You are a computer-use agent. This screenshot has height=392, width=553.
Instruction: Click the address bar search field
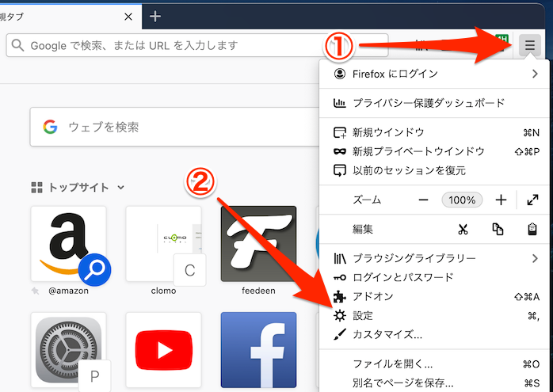point(197,45)
